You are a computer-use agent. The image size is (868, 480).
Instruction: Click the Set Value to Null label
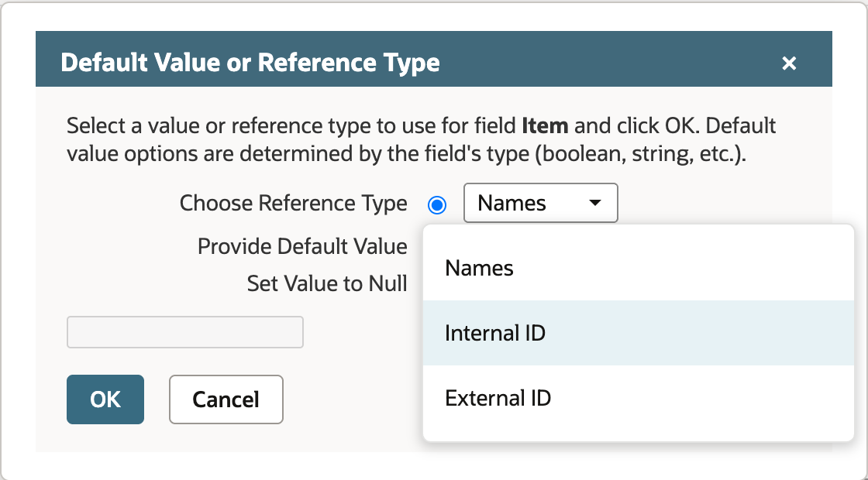click(327, 283)
